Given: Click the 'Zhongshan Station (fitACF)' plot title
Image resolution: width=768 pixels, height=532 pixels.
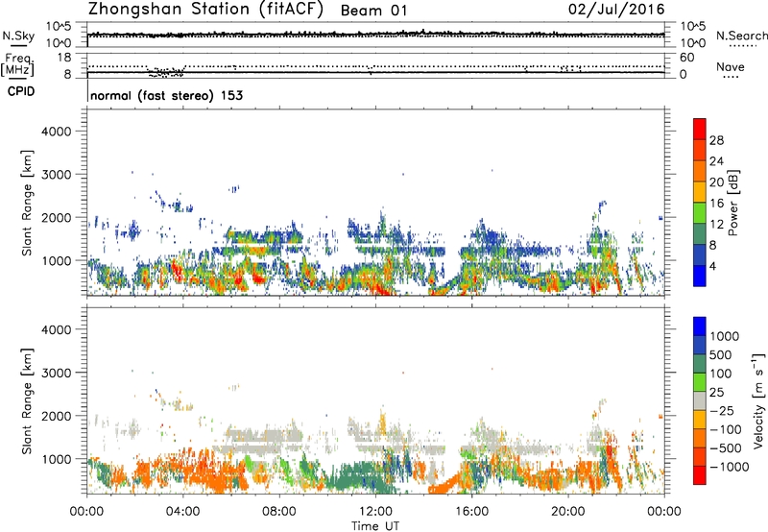Looking at the screenshot, I should (205, 9).
